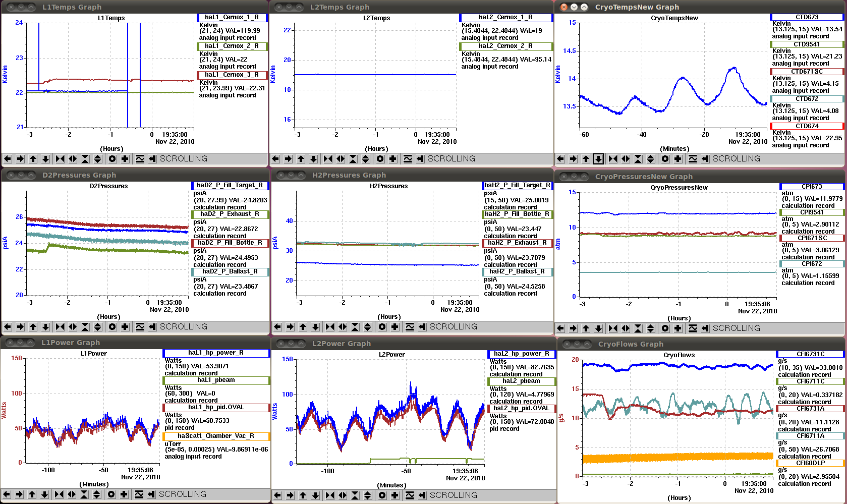Viewport: 847px width, 504px height.
Task: Click plus icon in CryoPressuresNew toolbar
Action: pos(678,328)
